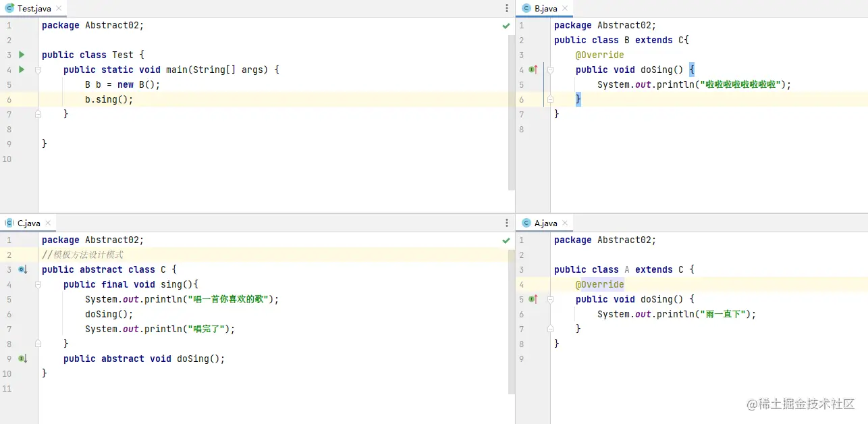Click println("雨一直下") line in A.java
Viewport: 868px width, 424px height.
pos(677,314)
